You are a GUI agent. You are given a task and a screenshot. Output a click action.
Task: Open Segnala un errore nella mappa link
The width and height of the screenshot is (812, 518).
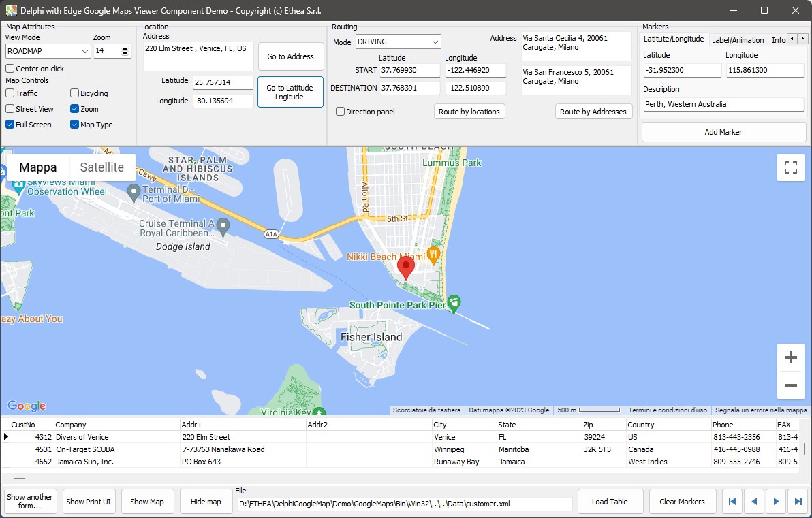tap(761, 410)
